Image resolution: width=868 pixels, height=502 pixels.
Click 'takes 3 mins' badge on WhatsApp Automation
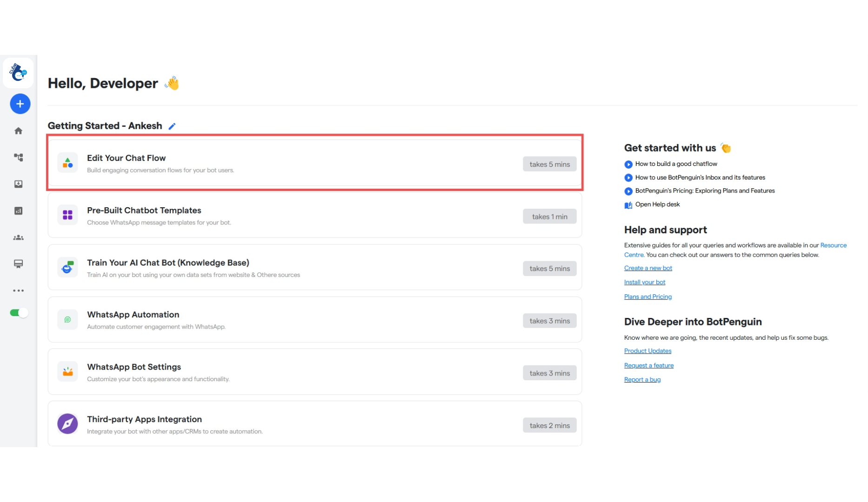549,321
